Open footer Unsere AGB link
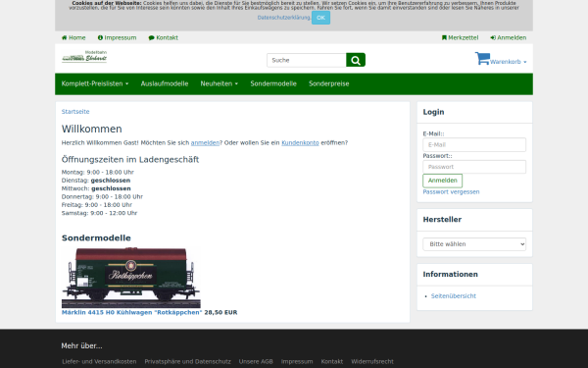Image resolution: width=588 pixels, height=368 pixels. [256, 361]
